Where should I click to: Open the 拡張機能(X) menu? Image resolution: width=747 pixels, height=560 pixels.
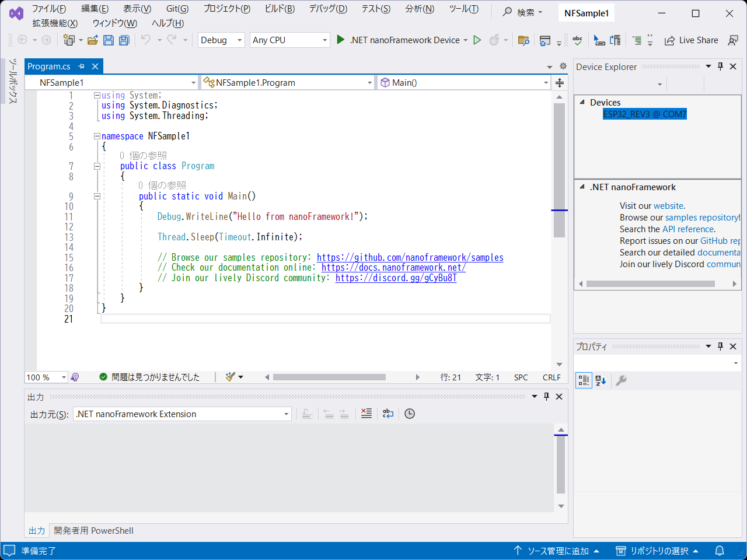55,23
